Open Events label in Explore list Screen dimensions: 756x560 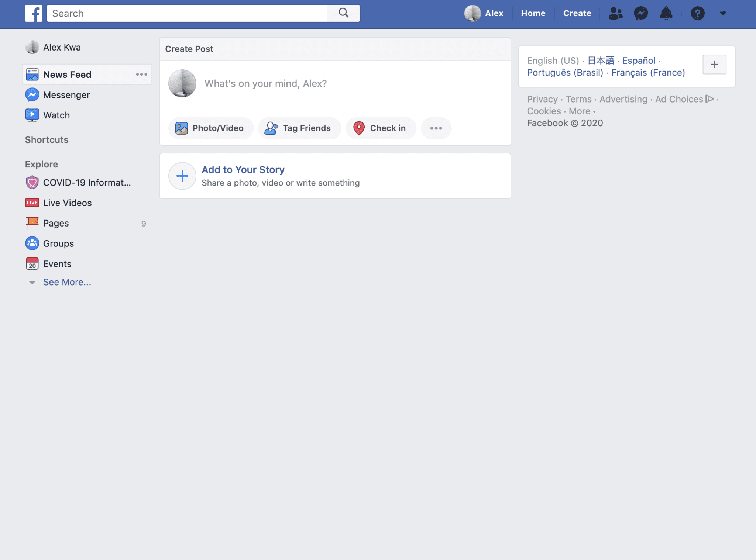pos(57,263)
